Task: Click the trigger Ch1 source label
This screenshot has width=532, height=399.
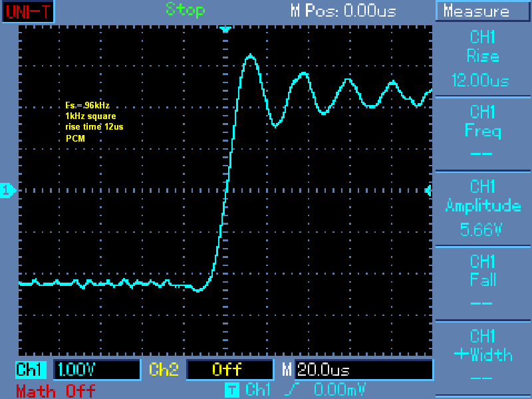Action: 258,390
